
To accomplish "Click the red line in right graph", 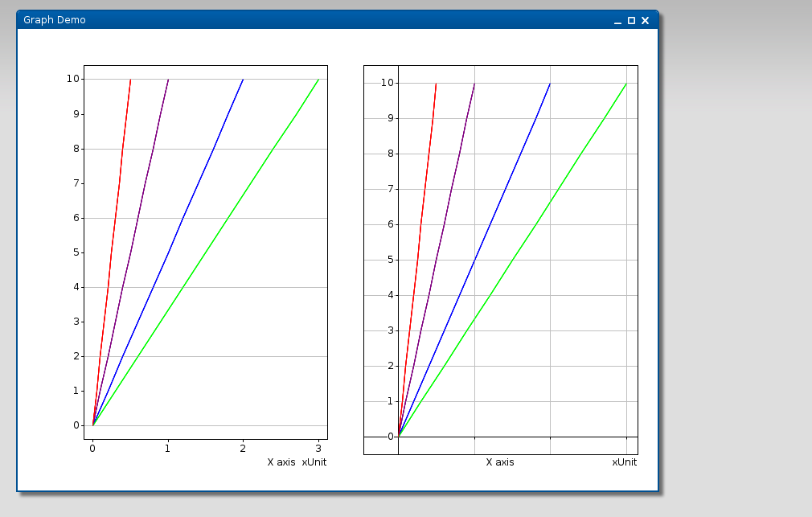I will pos(417,260).
